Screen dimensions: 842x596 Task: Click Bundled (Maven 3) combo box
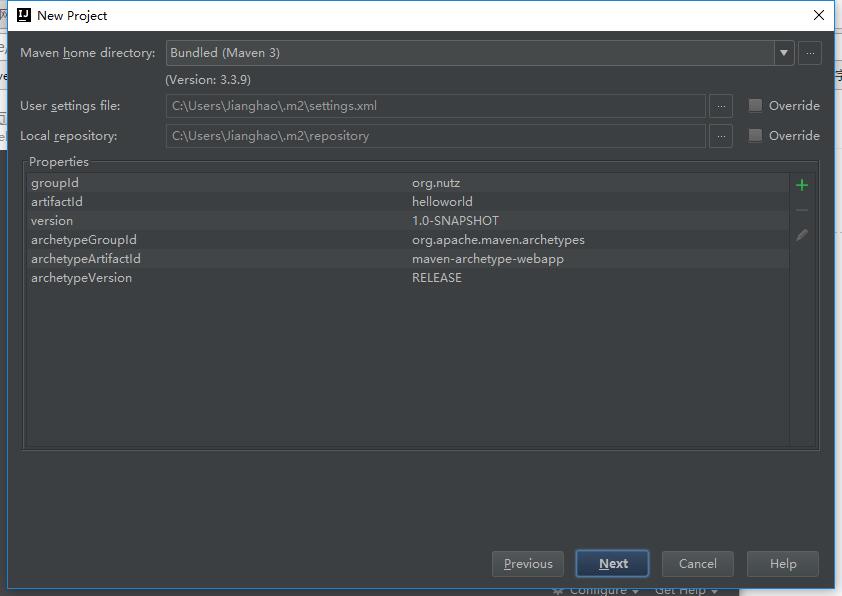click(468, 53)
